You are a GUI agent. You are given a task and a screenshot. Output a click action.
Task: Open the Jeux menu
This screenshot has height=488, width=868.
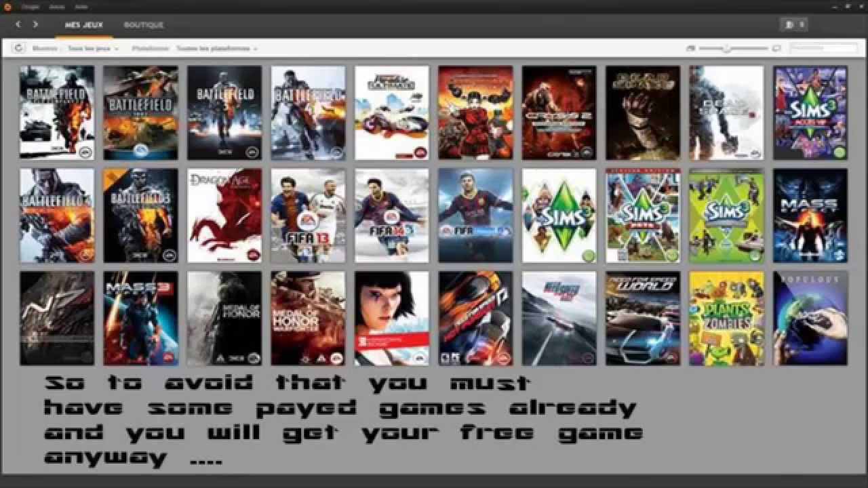tap(57, 6)
